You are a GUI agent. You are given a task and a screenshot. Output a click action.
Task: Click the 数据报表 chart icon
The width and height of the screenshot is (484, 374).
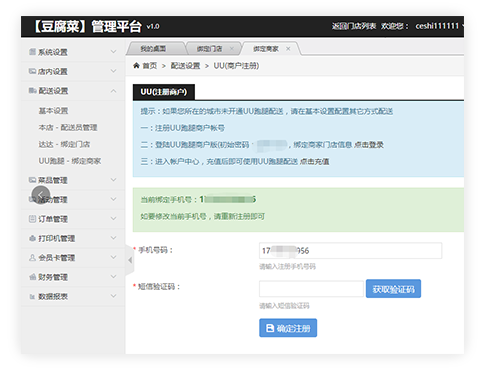click(x=32, y=296)
